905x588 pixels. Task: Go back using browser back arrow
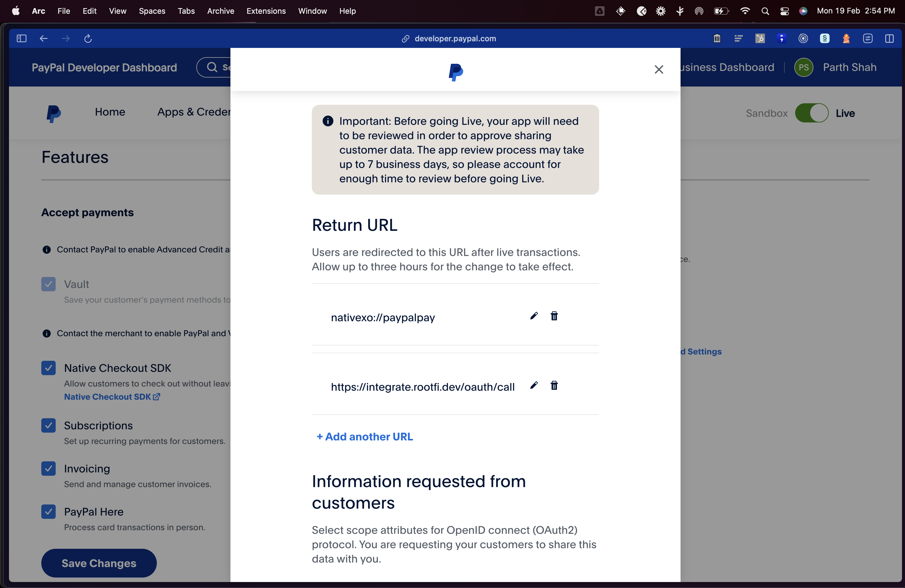point(44,38)
